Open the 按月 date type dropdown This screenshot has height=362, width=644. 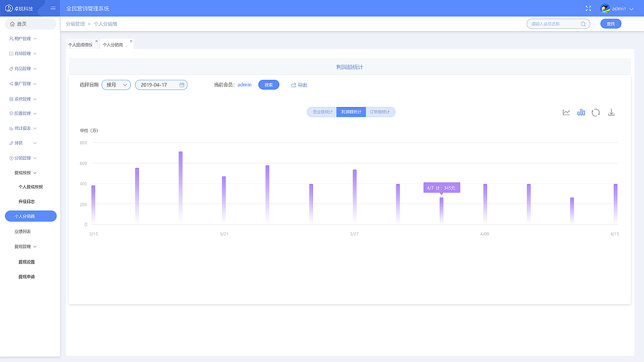tap(116, 85)
